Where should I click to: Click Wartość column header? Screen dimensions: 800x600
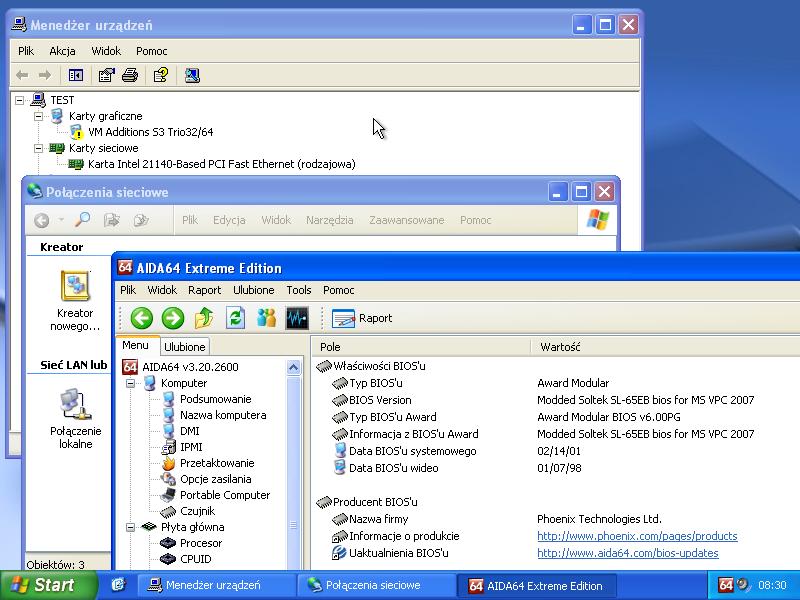(665, 347)
